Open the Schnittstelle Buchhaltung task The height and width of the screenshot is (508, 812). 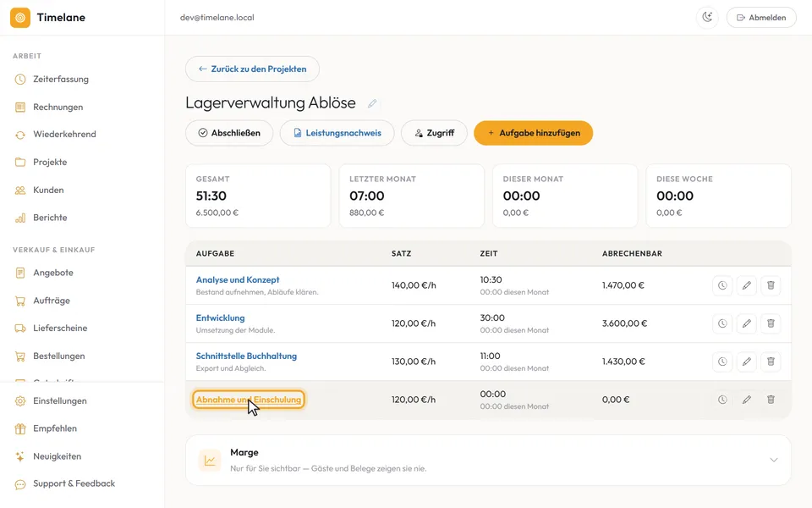(x=246, y=356)
